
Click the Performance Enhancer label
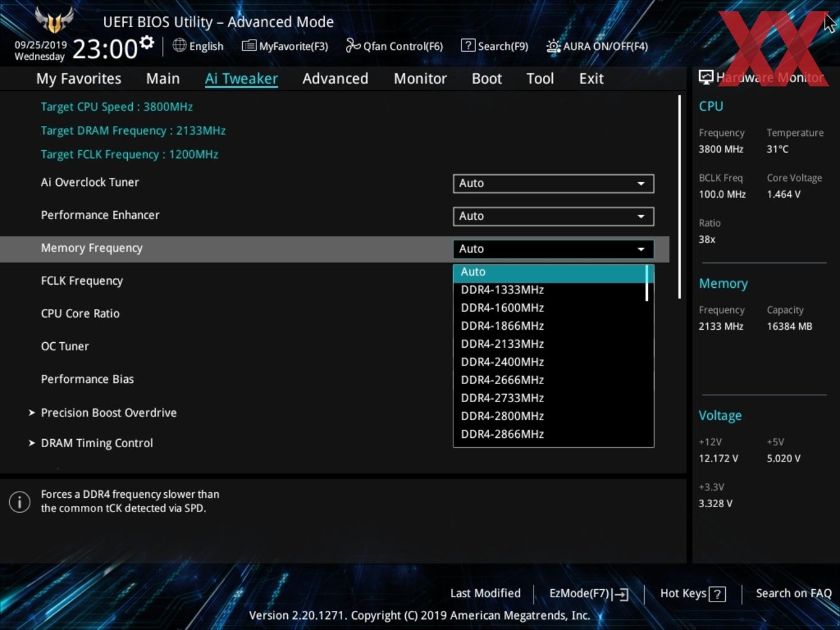click(100, 215)
